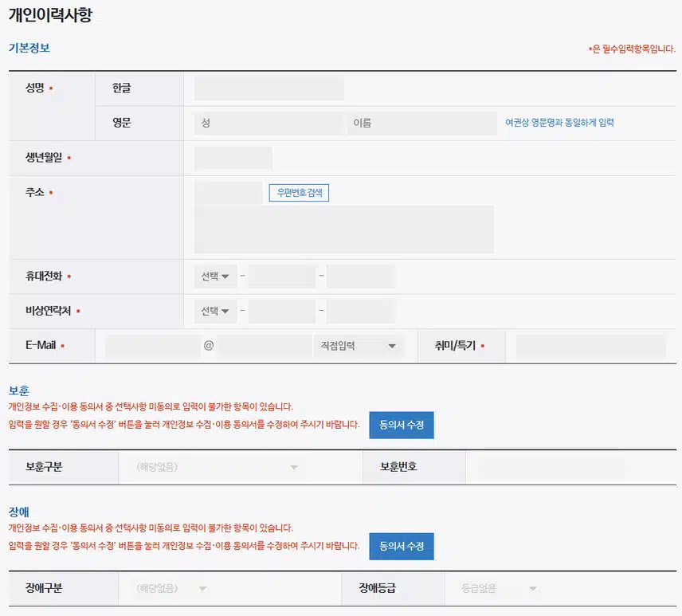
Task: Click the 휴대전화 middle number field
Action: pyautogui.click(x=282, y=277)
